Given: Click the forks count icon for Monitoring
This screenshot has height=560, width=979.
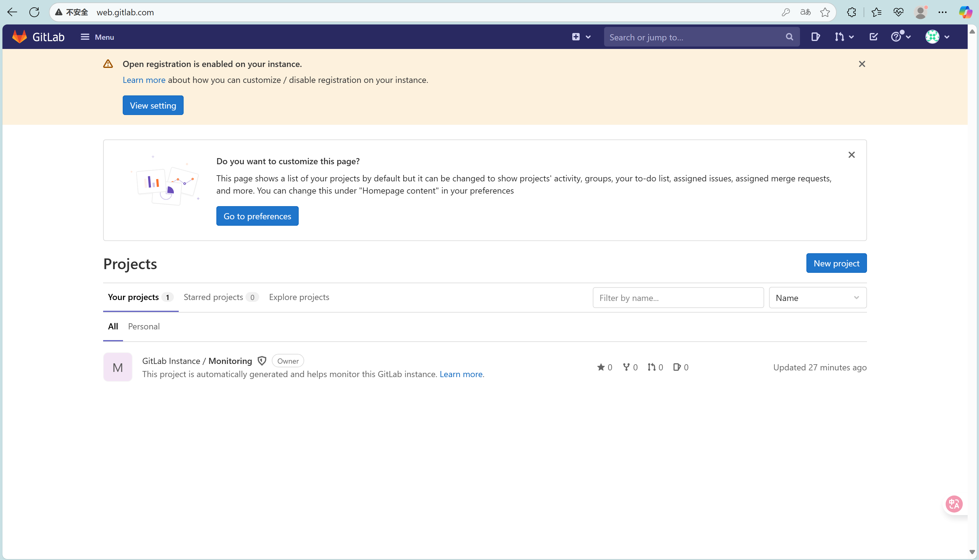Looking at the screenshot, I should click(630, 367).
